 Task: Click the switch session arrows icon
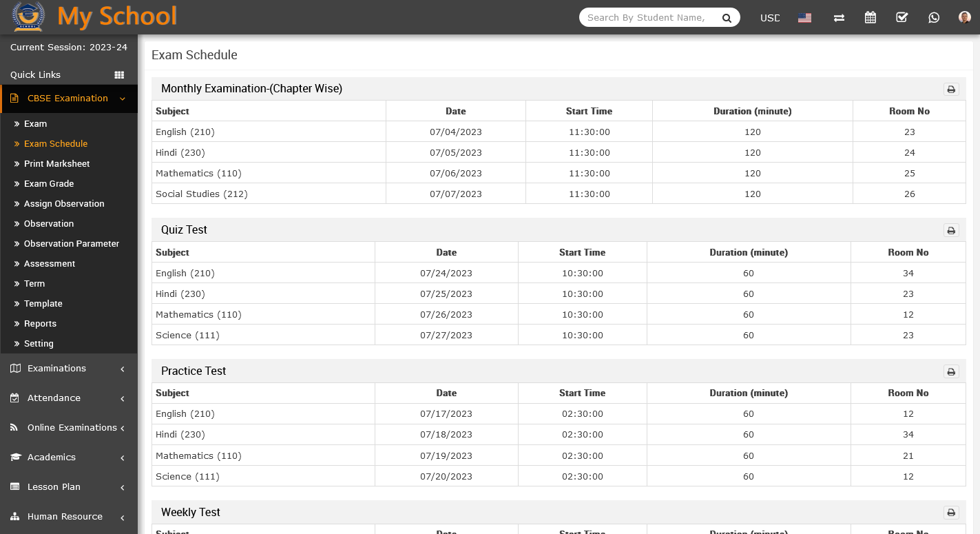pos(839,18)
